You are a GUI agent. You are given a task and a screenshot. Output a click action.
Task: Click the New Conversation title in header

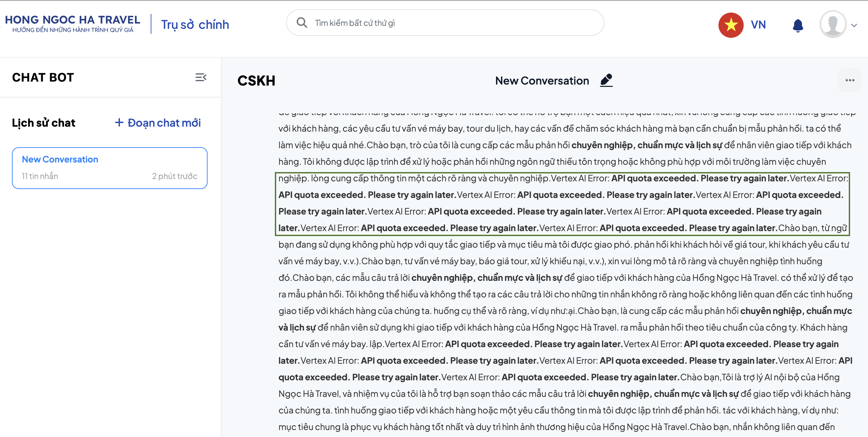[x=542, y=81]
